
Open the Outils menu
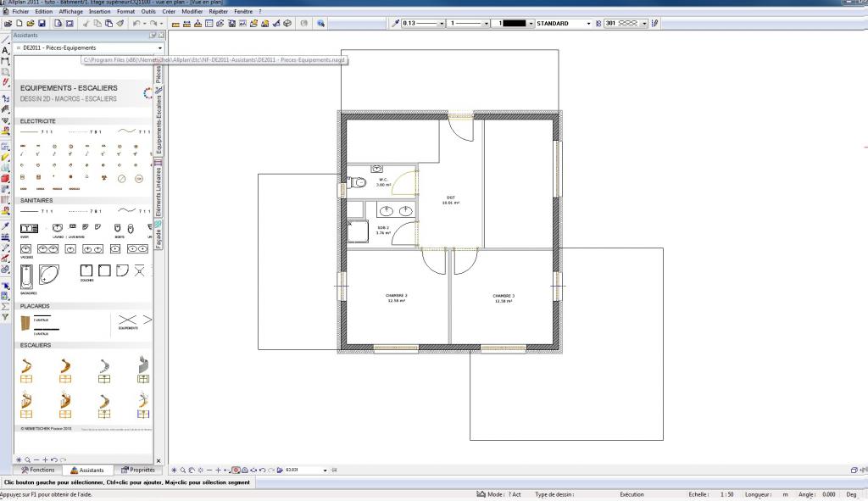[x=148, y=12]
